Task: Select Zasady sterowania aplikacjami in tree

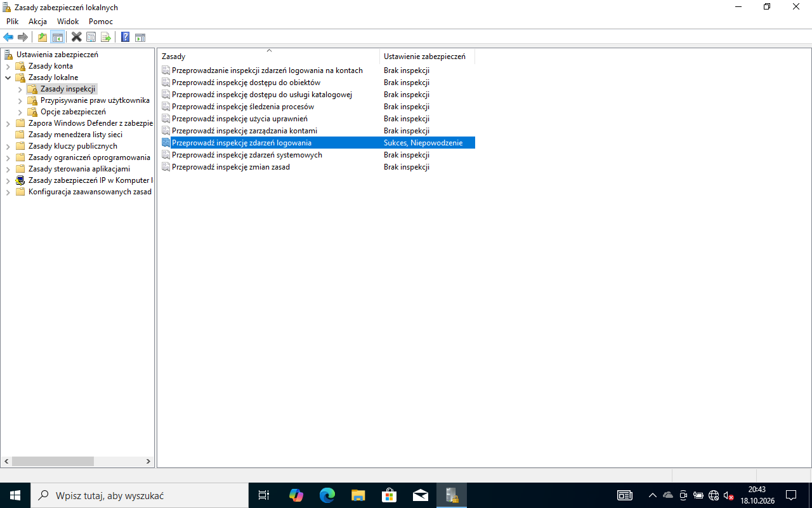Action: [x=79, y=169]
